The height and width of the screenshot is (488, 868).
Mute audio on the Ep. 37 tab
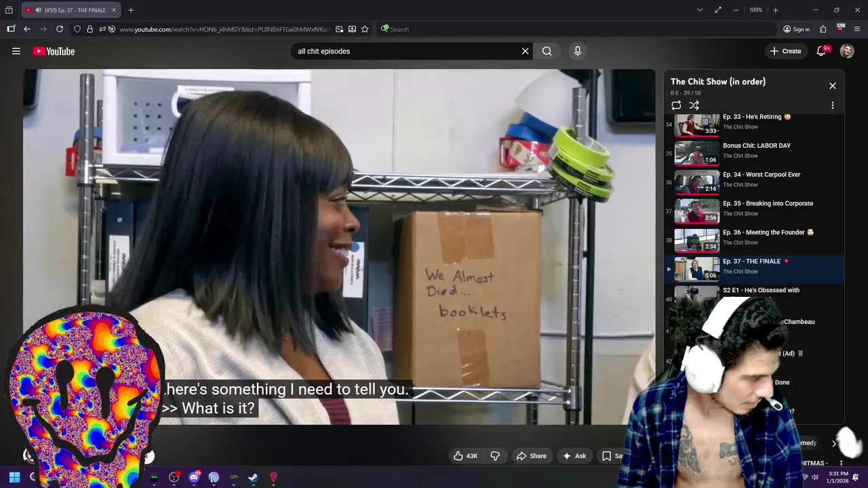(38, 10)
